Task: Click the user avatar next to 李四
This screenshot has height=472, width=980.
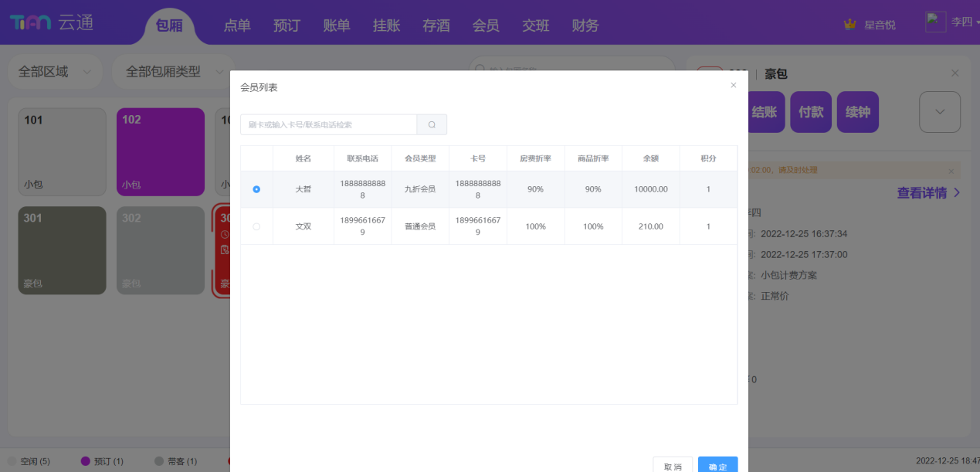Action: click(936, 22)
